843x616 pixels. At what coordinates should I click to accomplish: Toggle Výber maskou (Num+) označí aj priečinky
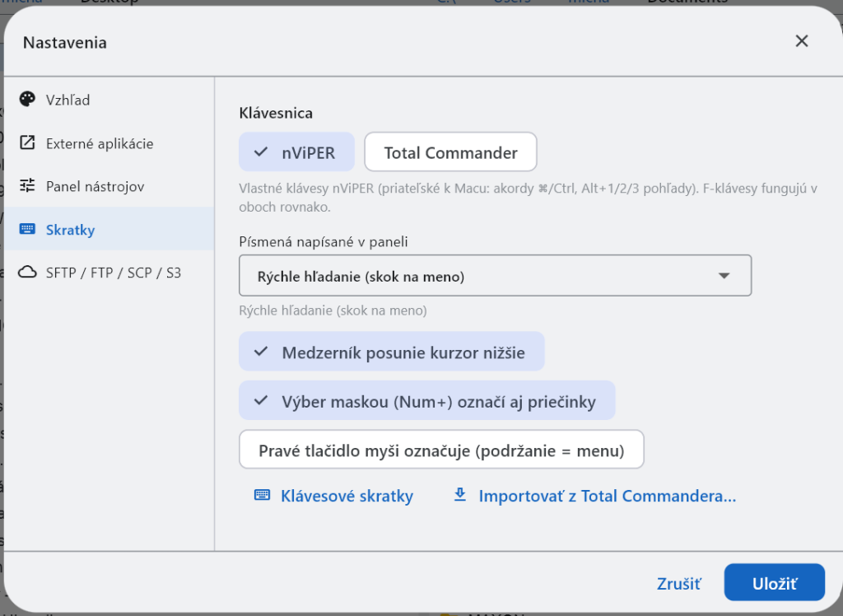[427, 401]
